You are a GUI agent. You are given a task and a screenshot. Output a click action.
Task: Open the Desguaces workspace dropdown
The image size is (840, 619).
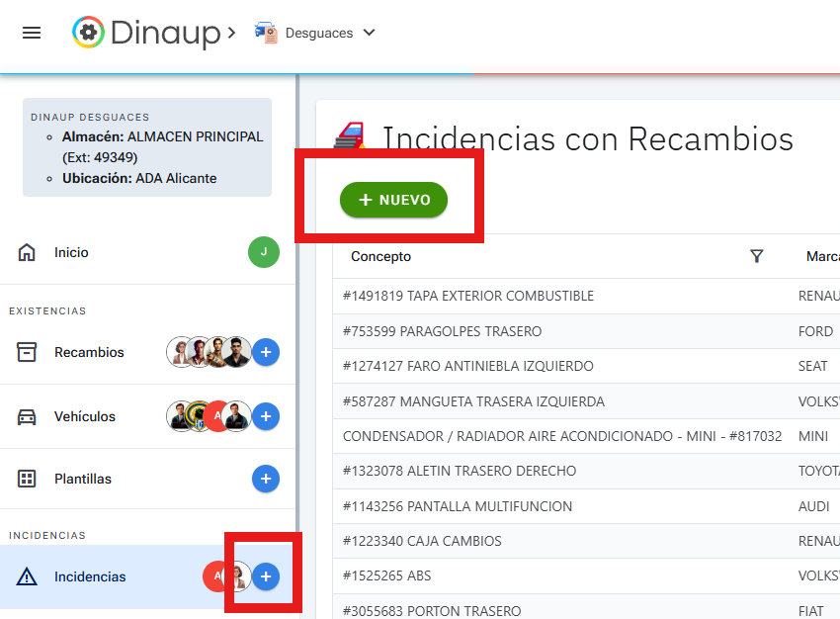point(370,33)
